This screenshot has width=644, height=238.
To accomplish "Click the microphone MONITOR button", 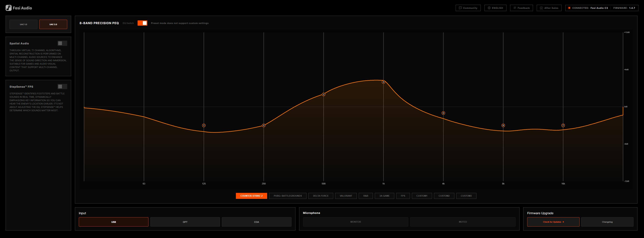I will (356, 222).
